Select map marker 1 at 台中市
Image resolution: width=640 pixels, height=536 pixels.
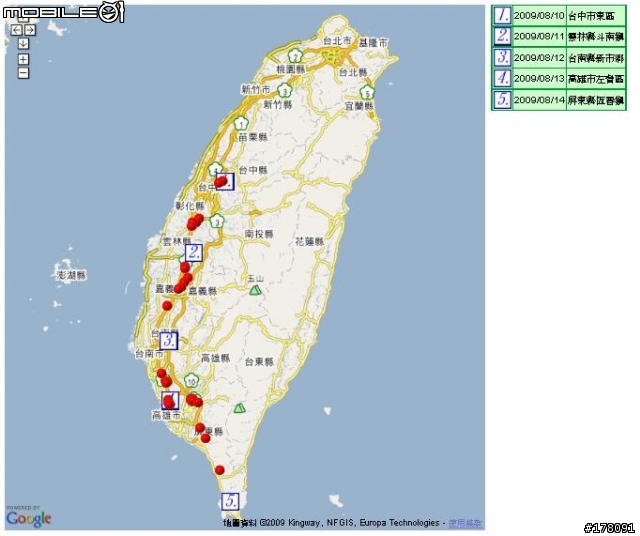point(226,182)
